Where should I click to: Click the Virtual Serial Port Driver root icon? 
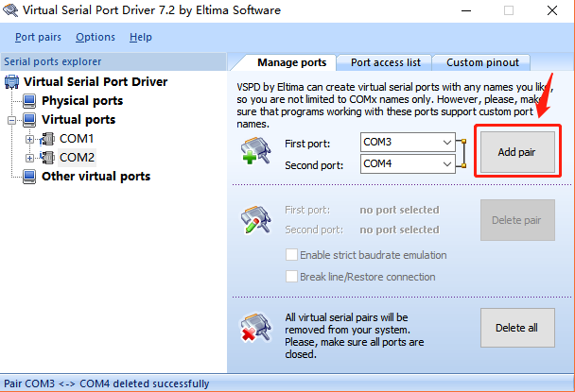(12, 82)
